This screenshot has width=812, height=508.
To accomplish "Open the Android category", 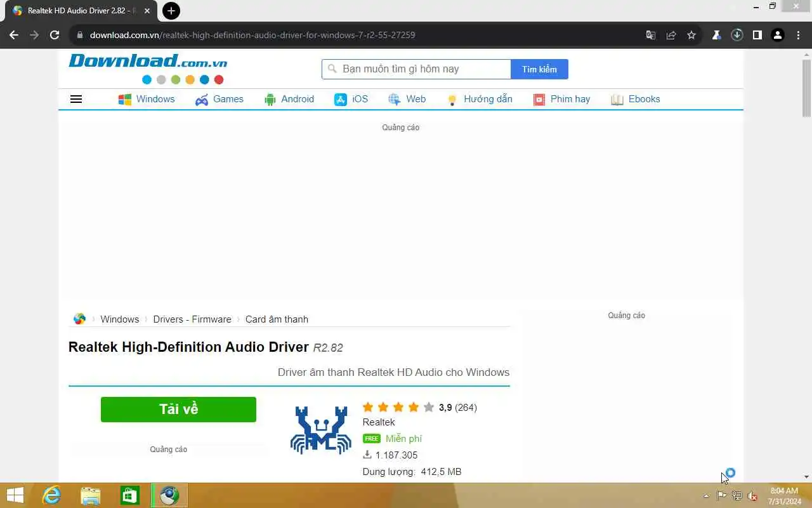I will coord(289,99).
